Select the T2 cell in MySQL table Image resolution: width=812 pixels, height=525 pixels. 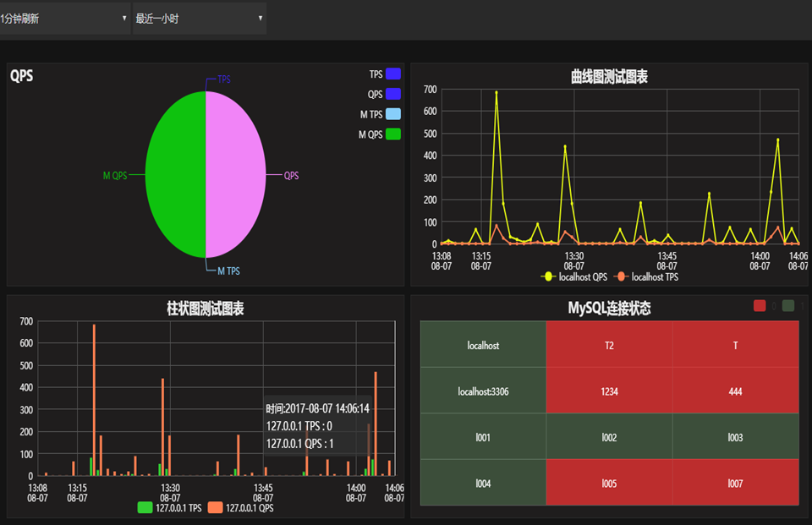pyautogui.click(x=610, y=344)
